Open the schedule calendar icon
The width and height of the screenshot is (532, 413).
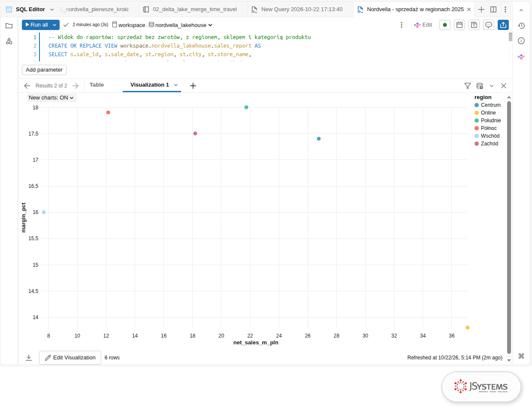click(x=459, y=25)
